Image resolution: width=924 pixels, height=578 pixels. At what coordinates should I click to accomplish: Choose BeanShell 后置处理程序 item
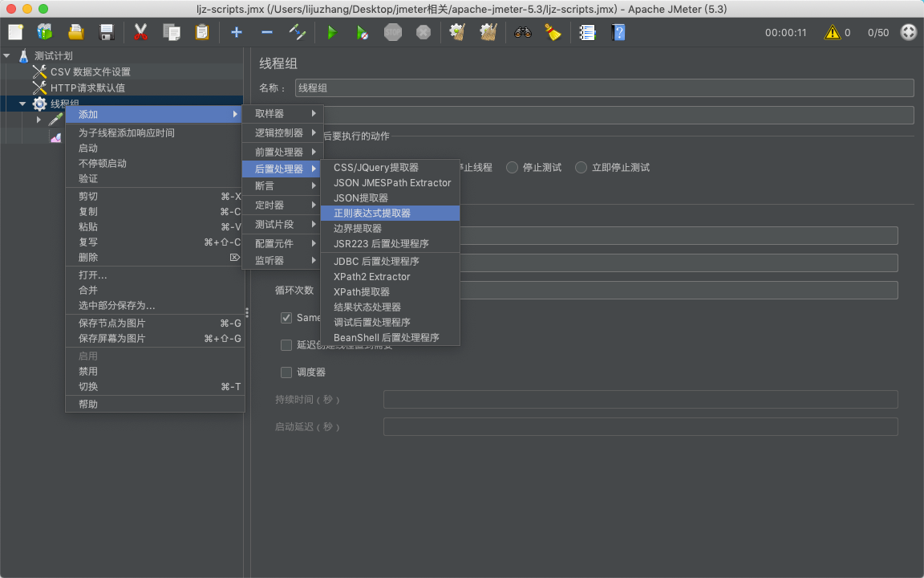coord(390,337)
